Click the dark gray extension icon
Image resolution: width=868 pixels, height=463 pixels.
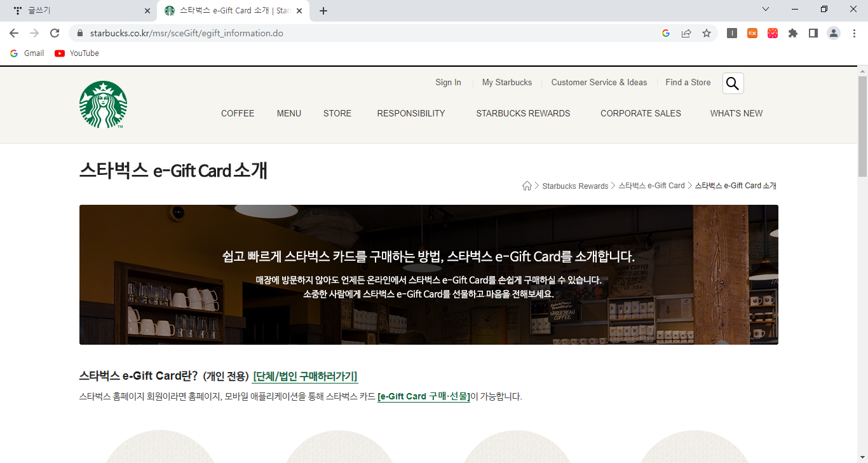[732, 33]
